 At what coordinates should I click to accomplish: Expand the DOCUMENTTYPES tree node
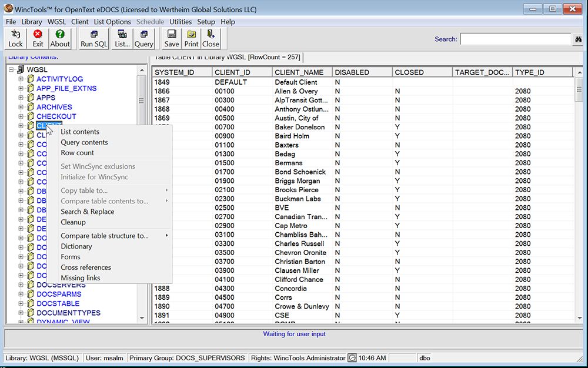[21, 313]
